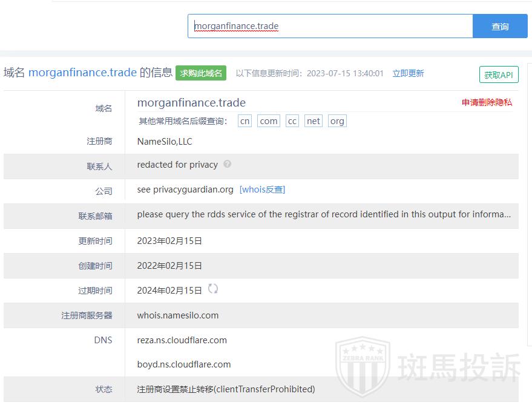This screenshot has height=405, width=532.
Task: Click the green 求购此域名 button
Action: pos(201,73)
